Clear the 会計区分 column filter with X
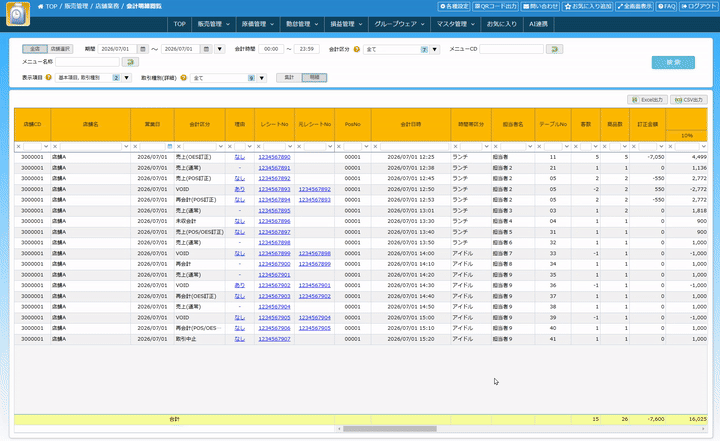The image size is (720, 441). 179,147
